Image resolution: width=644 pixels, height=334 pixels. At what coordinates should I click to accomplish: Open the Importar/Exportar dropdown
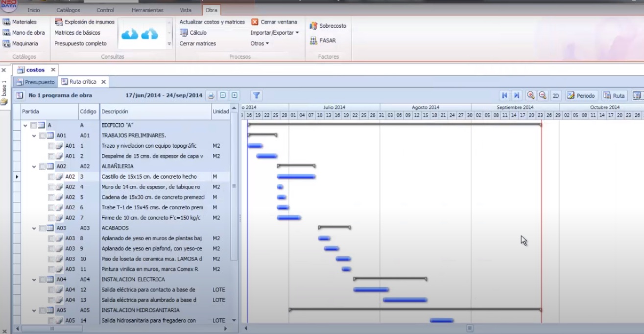[x=274, y=33]
